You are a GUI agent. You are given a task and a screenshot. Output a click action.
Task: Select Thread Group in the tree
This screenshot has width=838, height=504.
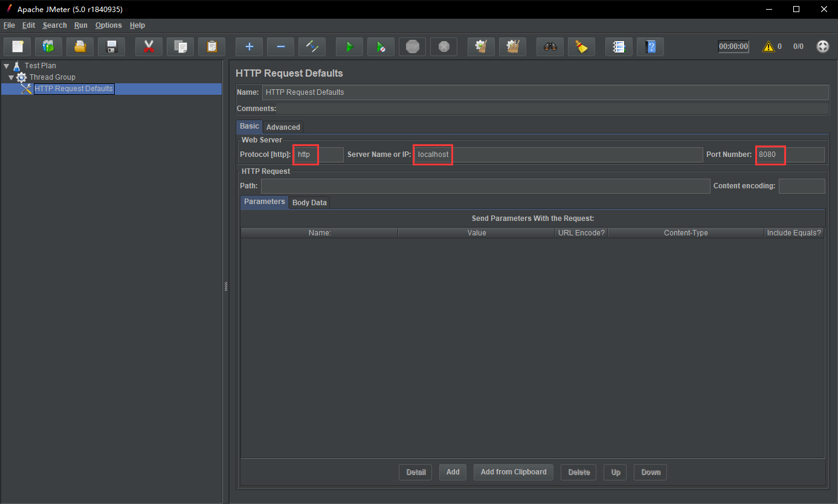click(53, 77)
